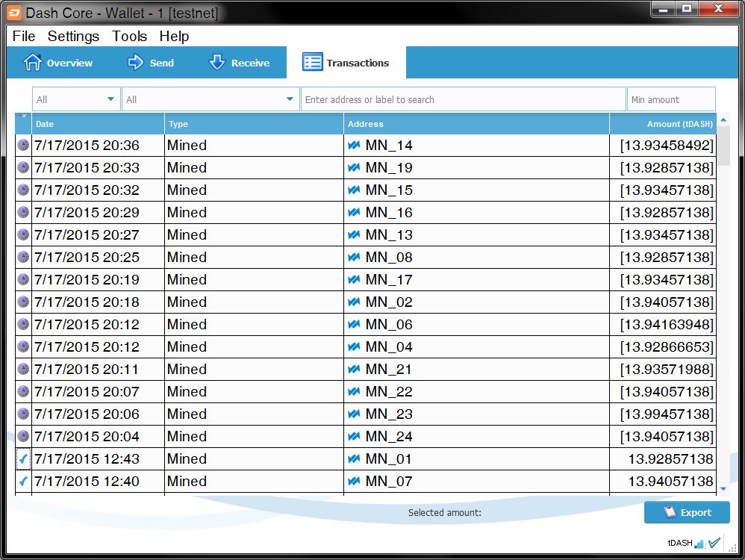Image resolution: width=745 pixels, height=560 pixels.
Task: Open the Overview tab
Action: (x=58, y=62)
